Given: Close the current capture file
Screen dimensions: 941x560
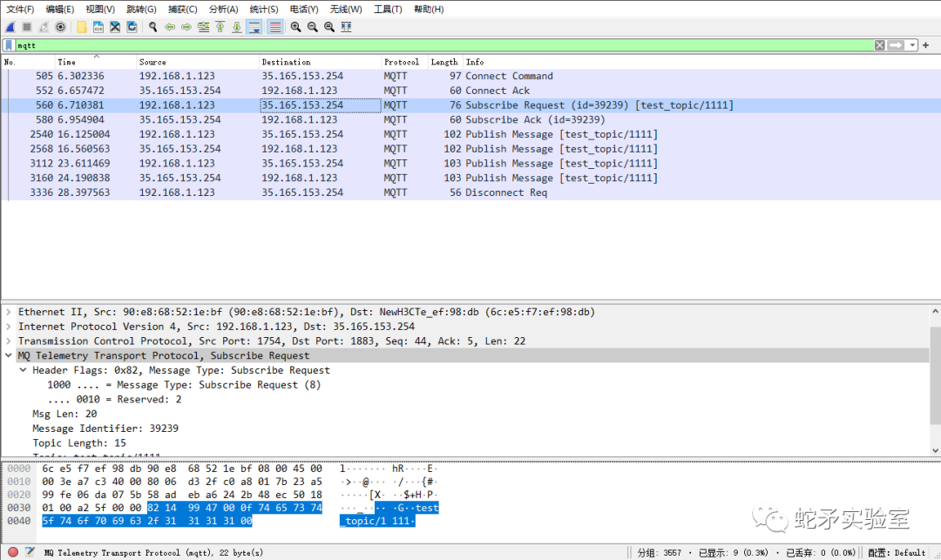Looking at the screenshot, I should (115, 27).
